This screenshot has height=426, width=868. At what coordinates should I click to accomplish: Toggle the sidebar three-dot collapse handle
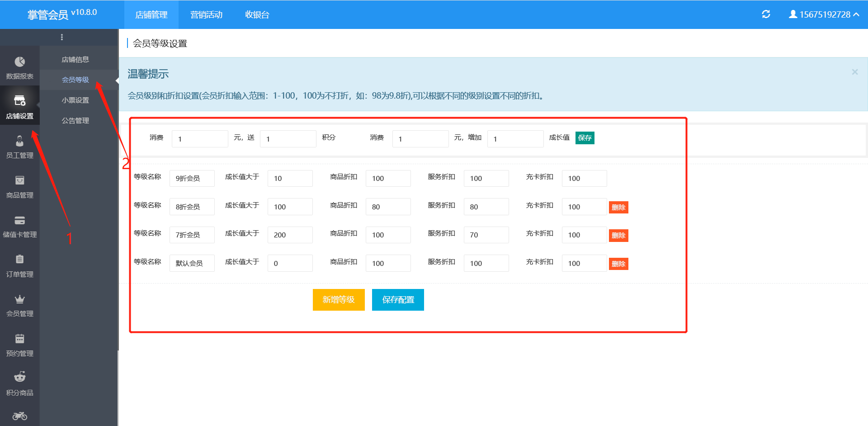pos(62,37)
